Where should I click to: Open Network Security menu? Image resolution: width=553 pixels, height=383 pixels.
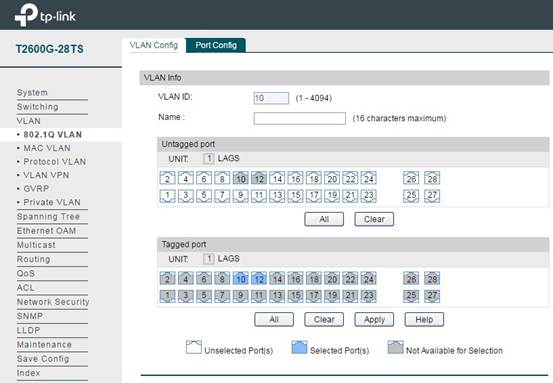pos(53,302)
